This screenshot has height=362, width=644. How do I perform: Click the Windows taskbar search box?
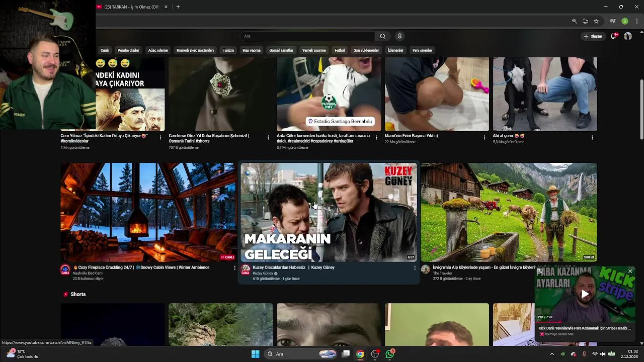[301, 354]
